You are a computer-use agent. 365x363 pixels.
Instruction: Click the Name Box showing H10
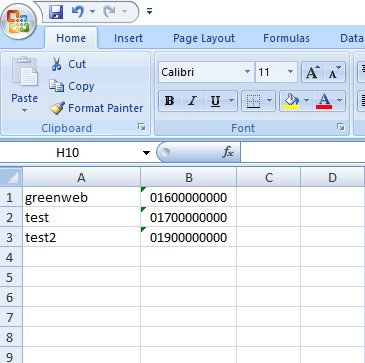(68, 153)
